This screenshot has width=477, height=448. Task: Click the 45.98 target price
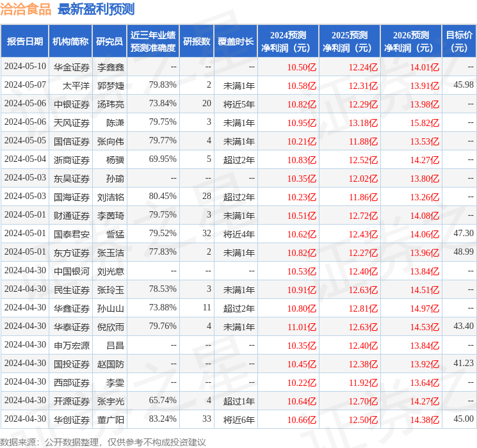point(464,85)
